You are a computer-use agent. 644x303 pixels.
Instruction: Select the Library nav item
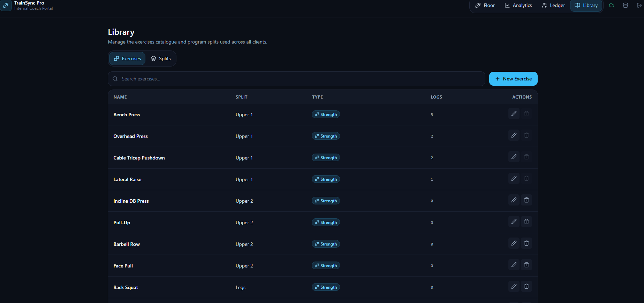[586, 5]
